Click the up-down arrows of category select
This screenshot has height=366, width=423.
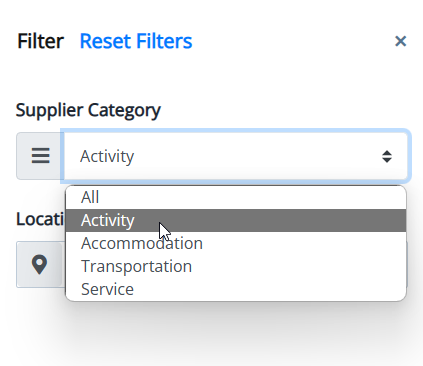tap(387, 156)
